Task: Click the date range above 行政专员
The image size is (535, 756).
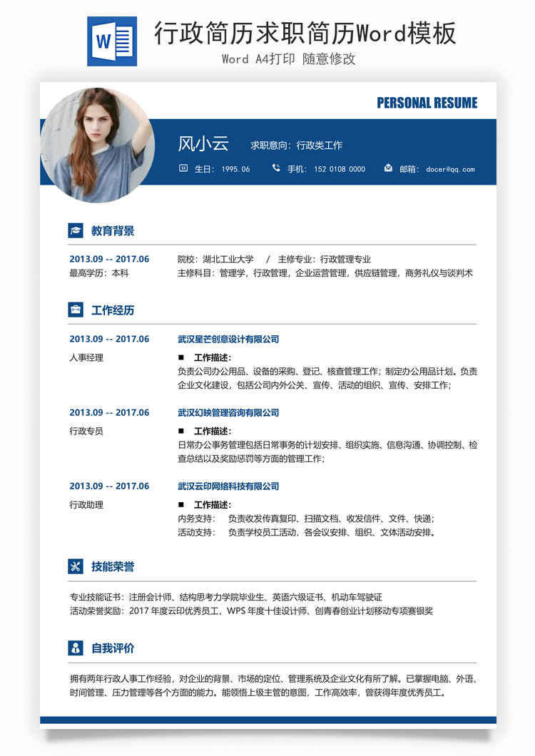Action: 110,412
